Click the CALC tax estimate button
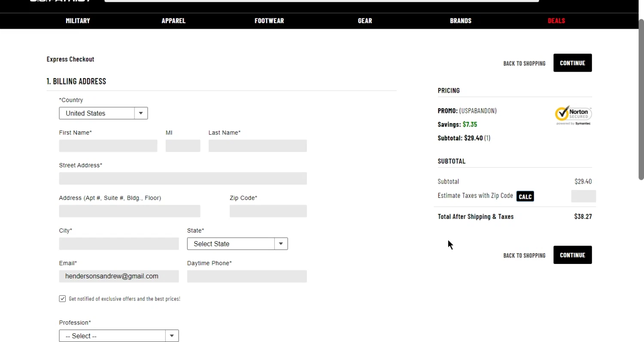Viewport: 644px width, 342px height. tap(525, 197)
